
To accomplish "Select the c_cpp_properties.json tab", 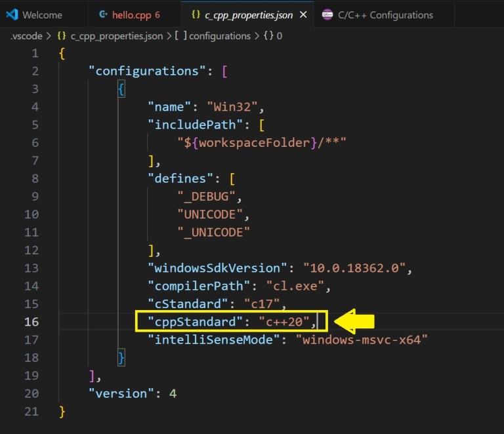I will pos(249,15).
